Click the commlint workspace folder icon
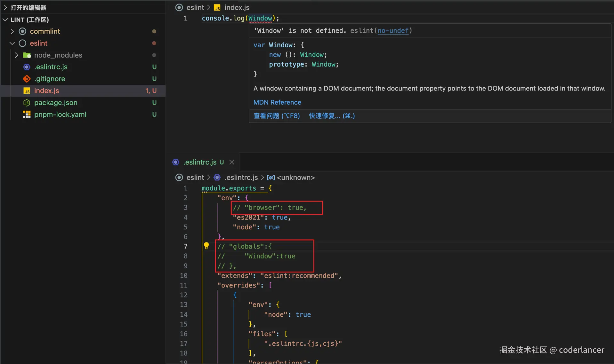Viewport: 614px width, 364px height. tap(22, 31)
